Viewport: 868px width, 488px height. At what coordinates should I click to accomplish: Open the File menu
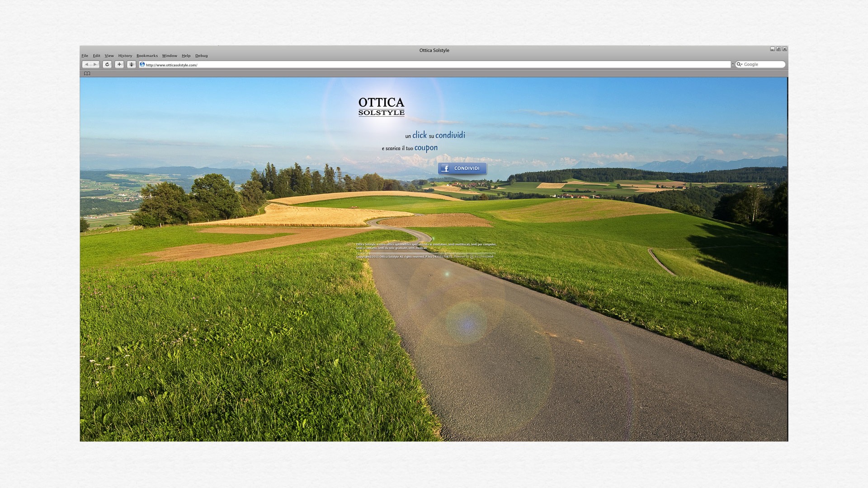pos(85,56)
